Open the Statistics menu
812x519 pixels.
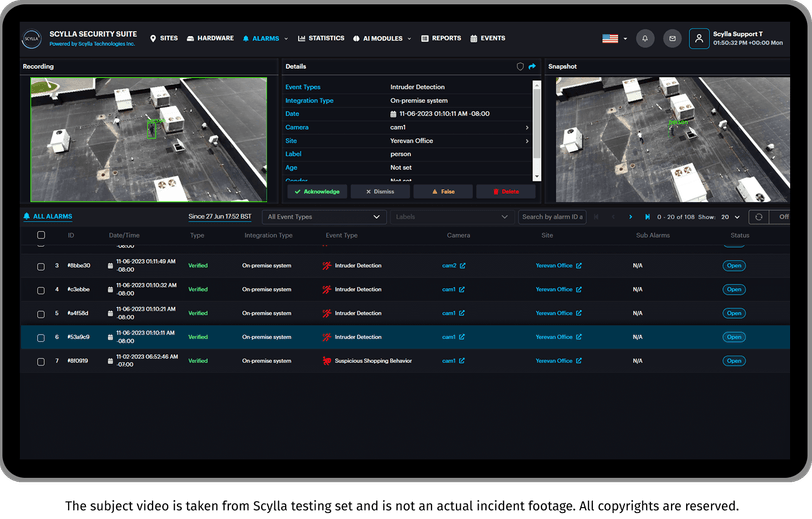click(321, 38)
